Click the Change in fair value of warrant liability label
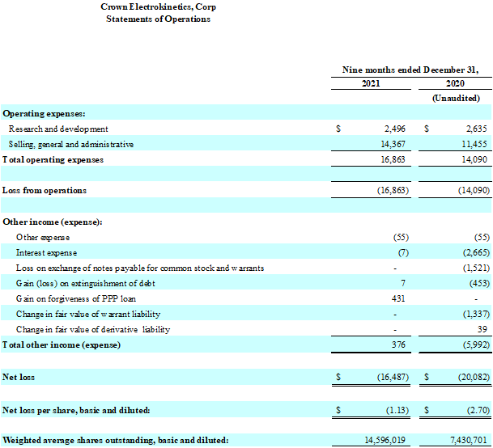Viewport: 493px width, 448px height. [x=88, y=314]
